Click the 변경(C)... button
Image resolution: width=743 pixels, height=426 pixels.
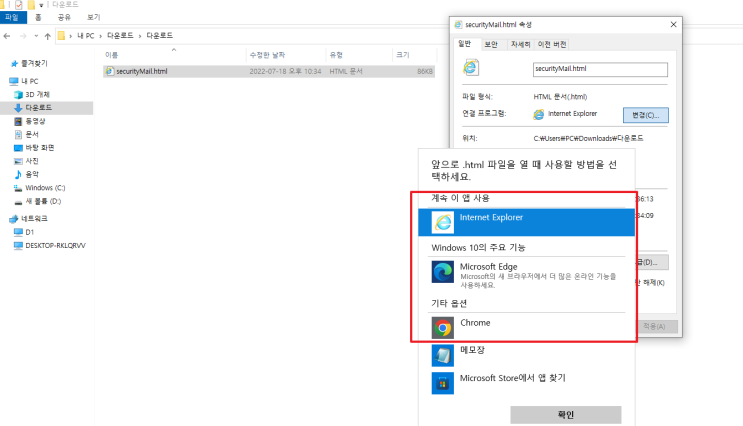pos(645,115)
